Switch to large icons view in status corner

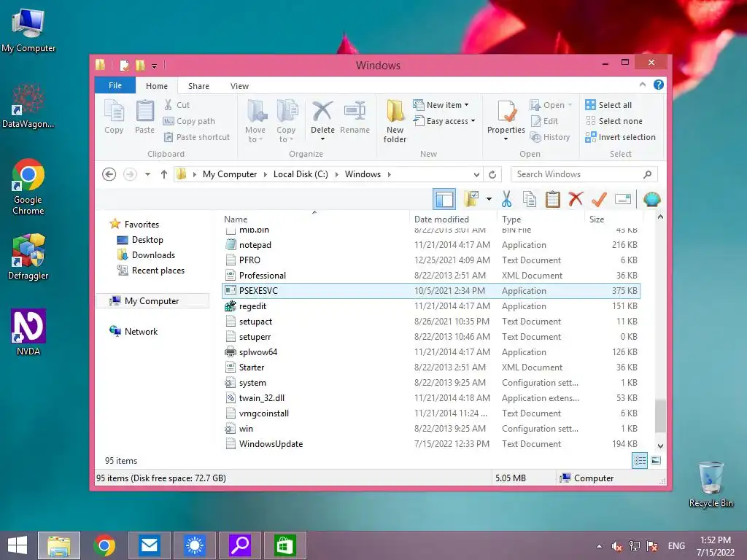click(656, 460)
